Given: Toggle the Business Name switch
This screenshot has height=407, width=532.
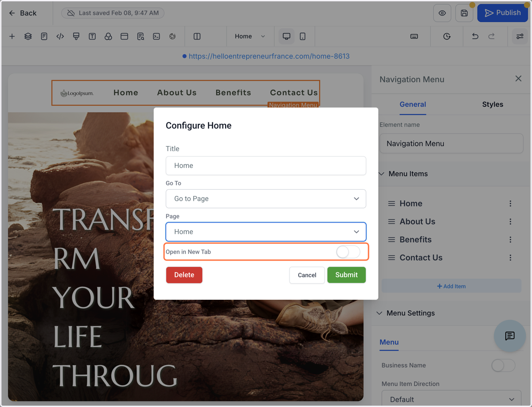Looking at the screenshot, I should click(x=503, y=365).
